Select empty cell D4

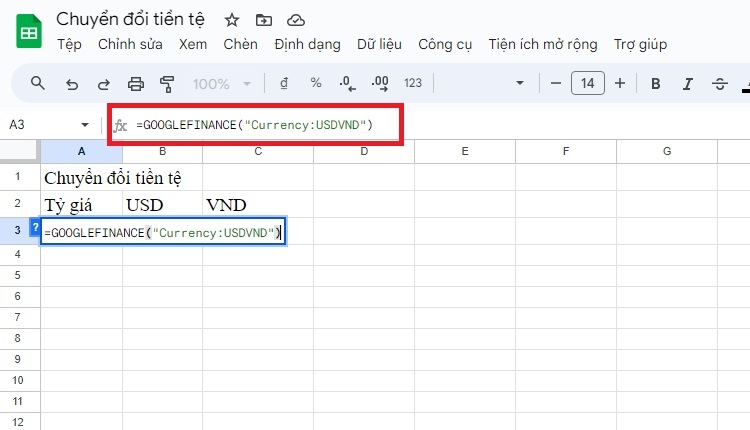[364, 255]
